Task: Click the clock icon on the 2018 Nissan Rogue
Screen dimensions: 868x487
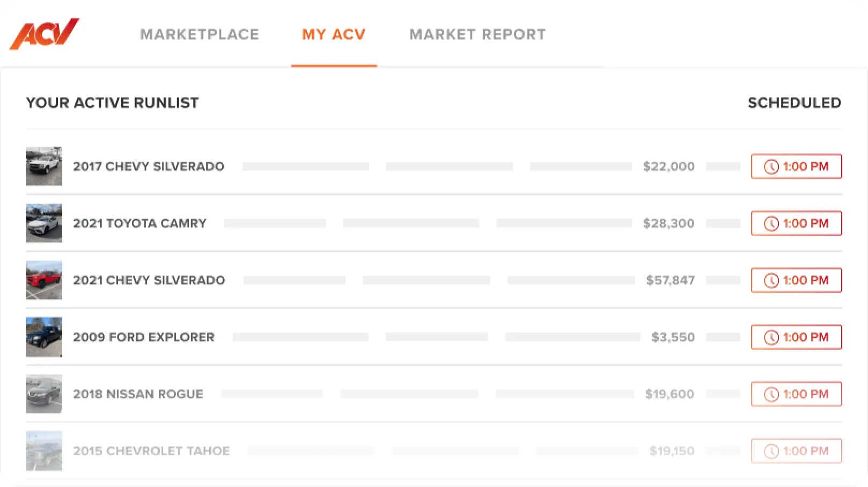Action: (x=771, y=394)
